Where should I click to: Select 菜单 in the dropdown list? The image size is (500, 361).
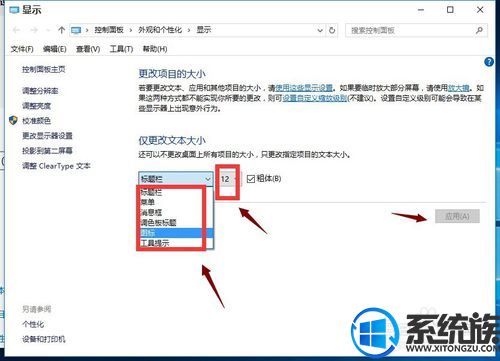(175, 202)
